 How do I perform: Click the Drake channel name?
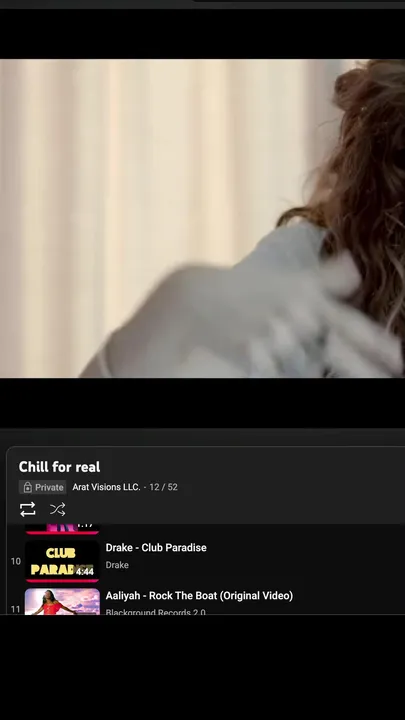click(117, 565)
